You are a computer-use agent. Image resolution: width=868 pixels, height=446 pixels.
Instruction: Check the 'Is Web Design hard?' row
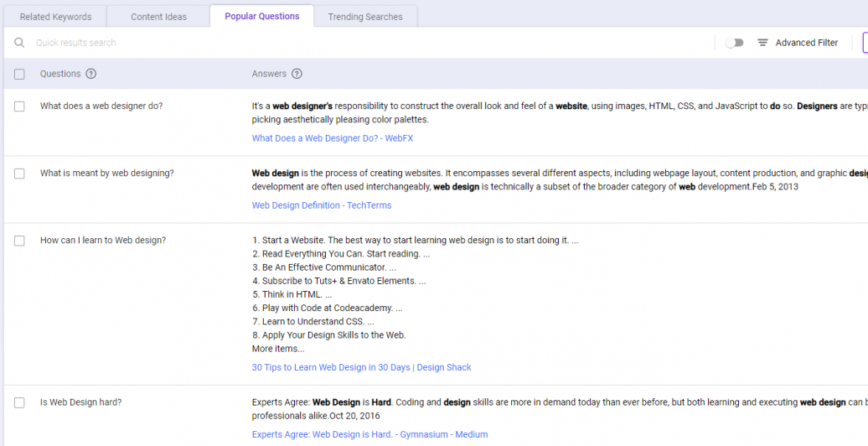point(19,402)
